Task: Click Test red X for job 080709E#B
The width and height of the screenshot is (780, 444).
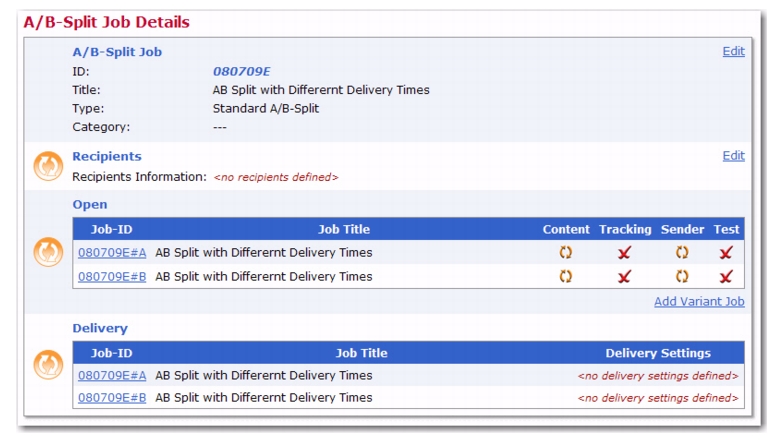Action: pos(726,276)
